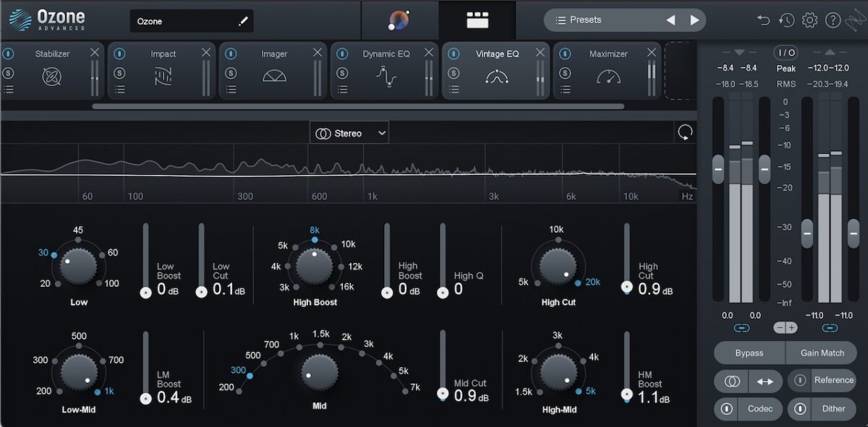Open the undo history clock icon
This screenshot has width=868, height=427.
point(787,20)
